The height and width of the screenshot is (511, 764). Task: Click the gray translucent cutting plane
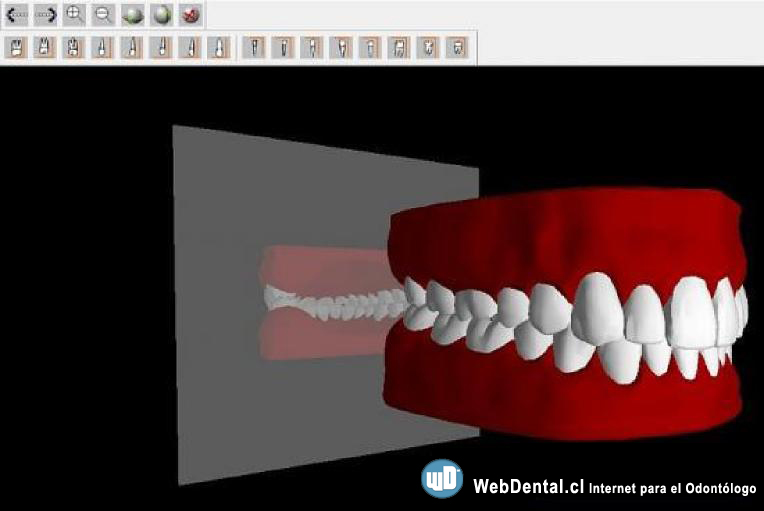click(220, 400)
